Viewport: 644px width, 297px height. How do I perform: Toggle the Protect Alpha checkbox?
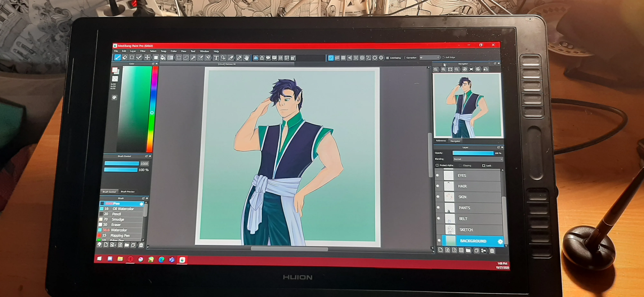(437, 165)
